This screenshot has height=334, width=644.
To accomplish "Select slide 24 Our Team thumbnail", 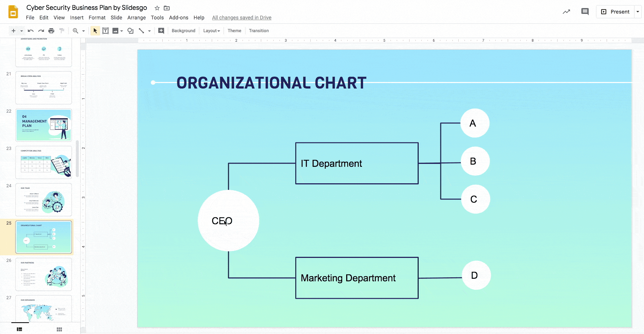I will 44,200.
